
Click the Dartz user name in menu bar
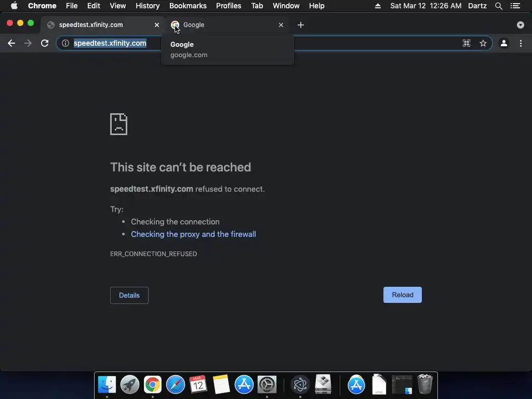pyautogui.click(x=477, y=6)
